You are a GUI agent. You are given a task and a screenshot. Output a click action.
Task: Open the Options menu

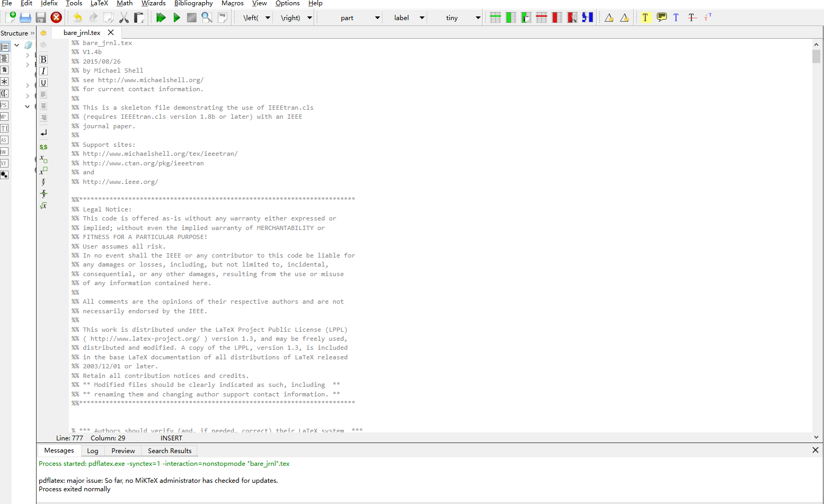[x=288, y=3]
